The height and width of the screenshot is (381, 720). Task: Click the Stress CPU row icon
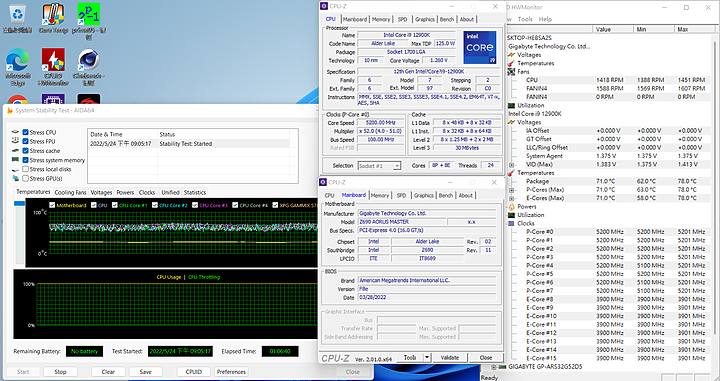pyautogui.click(x=16, y=132)
